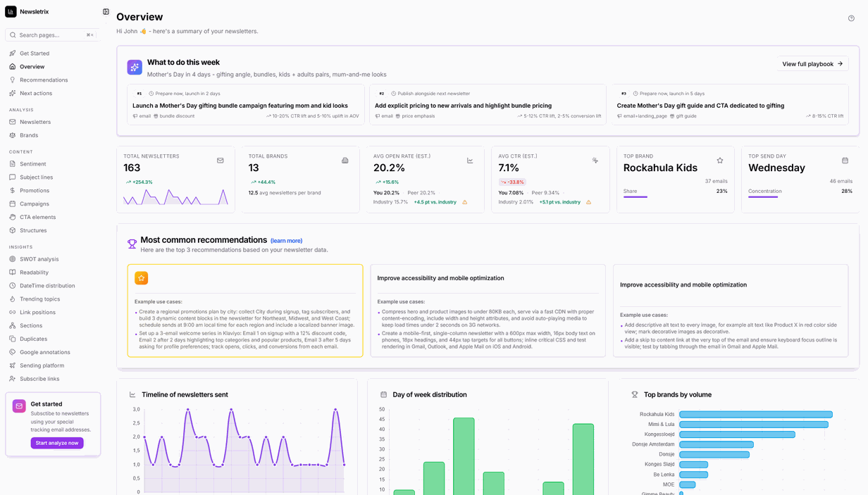868x495 pixels.
Task: Click the Top brands by volume title
Action: 678,395
